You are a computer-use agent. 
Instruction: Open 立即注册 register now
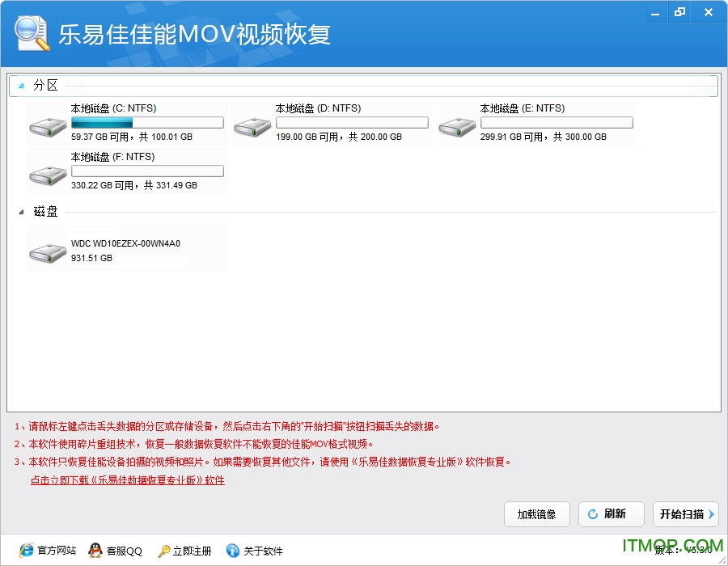click(192, 551)
